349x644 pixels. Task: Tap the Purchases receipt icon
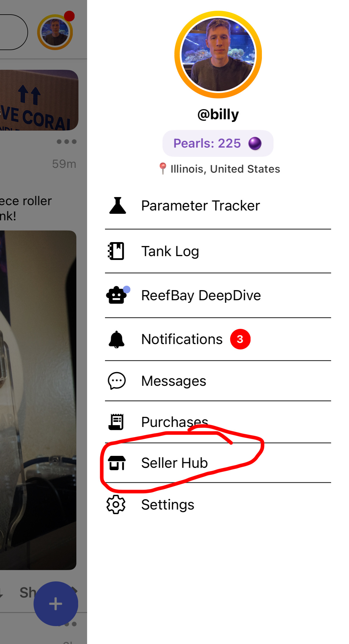pos(116,422)
